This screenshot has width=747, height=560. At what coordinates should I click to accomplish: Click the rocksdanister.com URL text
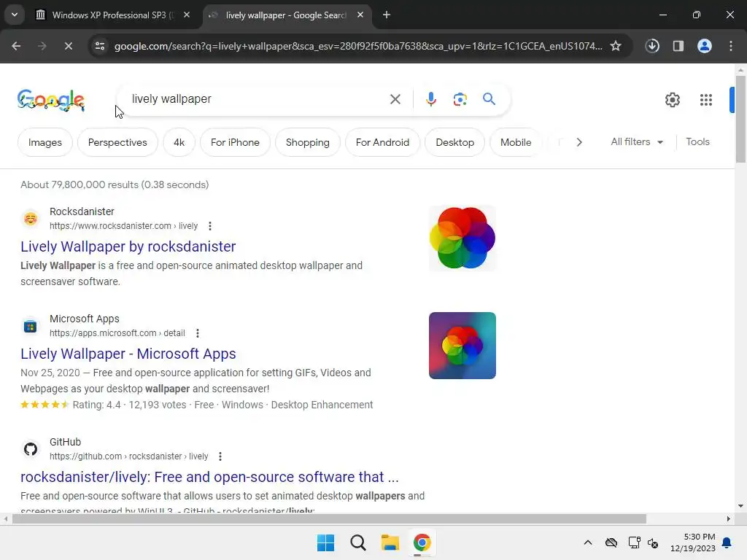click(x=123, y=226)
